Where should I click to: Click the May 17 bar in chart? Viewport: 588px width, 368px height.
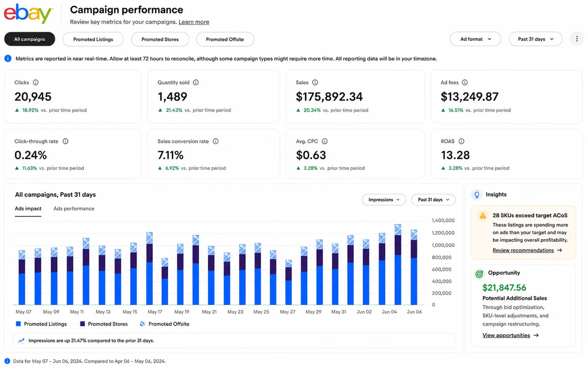click(149, 268)
